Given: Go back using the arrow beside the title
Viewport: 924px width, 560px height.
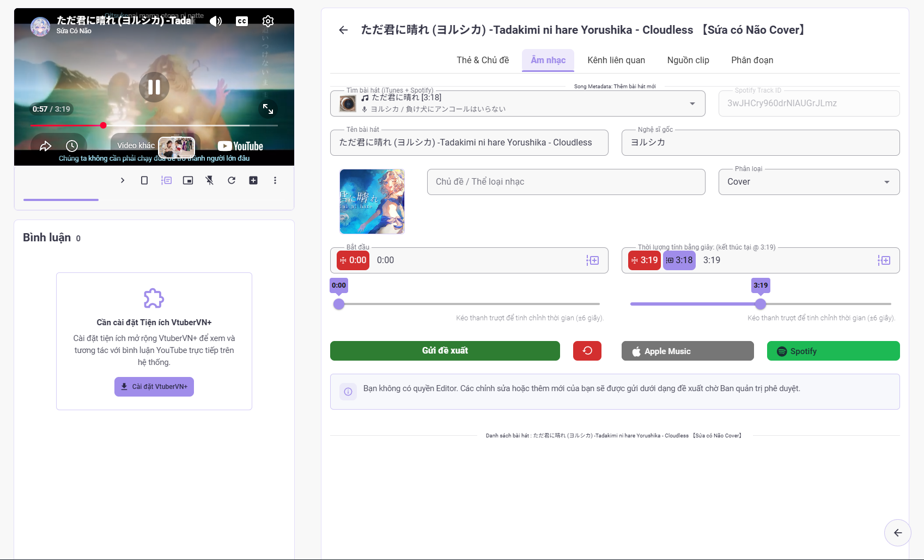Looking at the screenshot, I should (x=343, y=30).
